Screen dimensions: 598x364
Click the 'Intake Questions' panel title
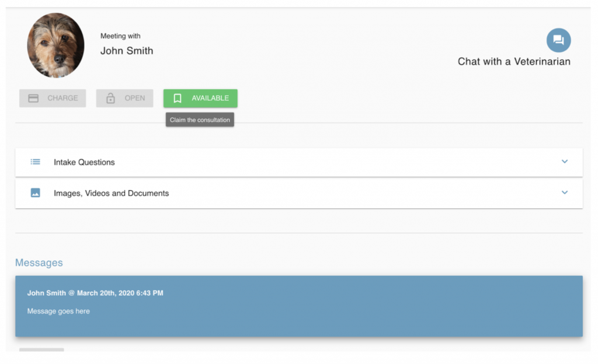[x=84, y=162]
